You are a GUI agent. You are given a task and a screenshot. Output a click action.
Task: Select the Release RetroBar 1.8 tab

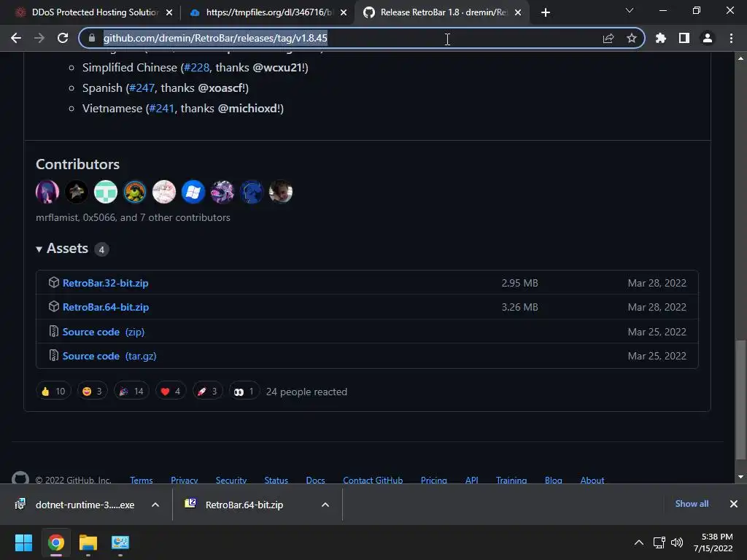[441, 12]
